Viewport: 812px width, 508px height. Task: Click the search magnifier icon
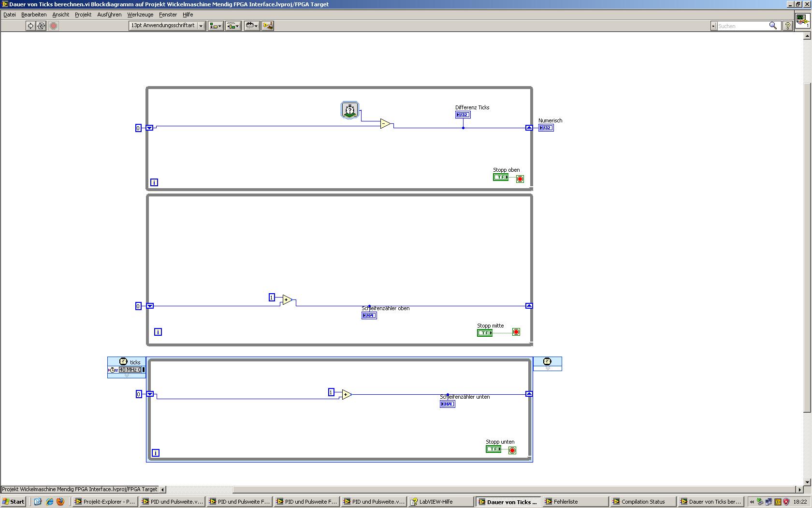[773, 26]
